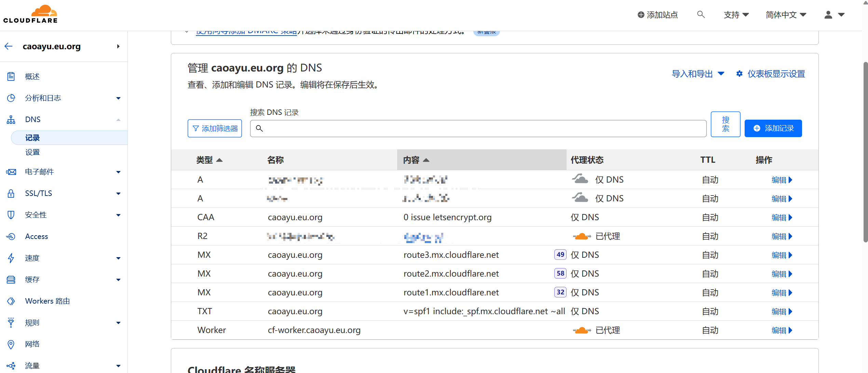Click 编辑 for route3.mx.cloudflare.net record

tap(782, 255)
